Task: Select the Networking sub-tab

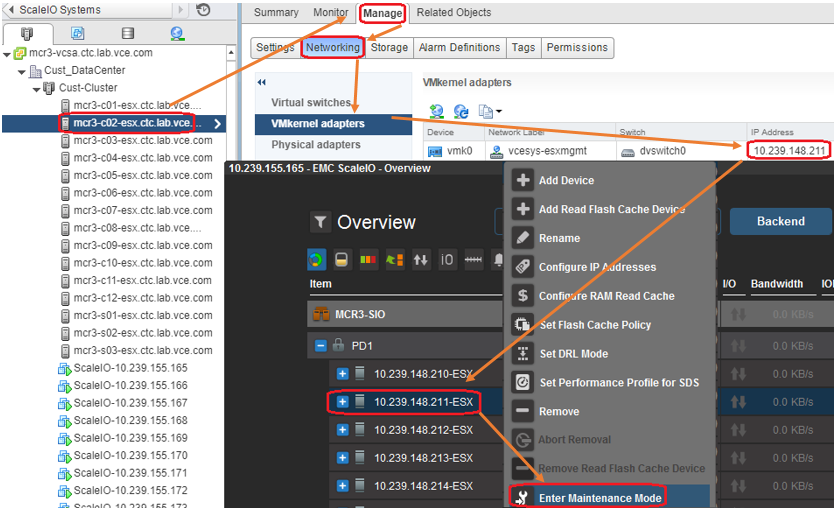Action: pyautogui.click(x=332, y=47)
